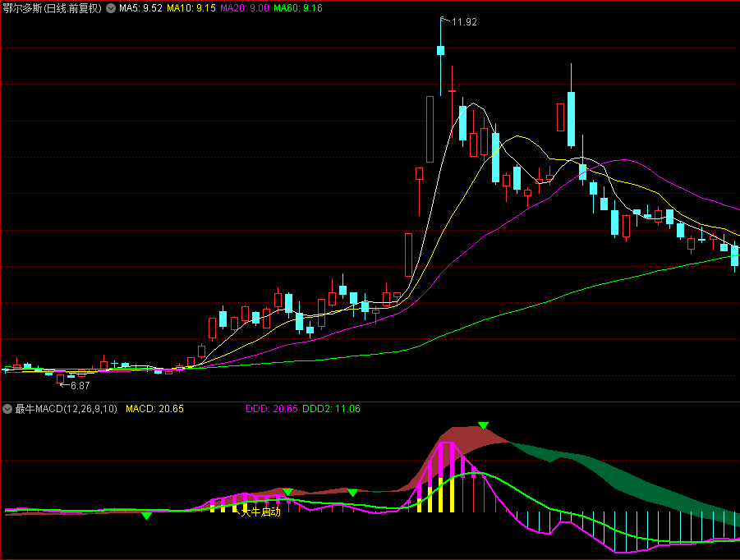Click the tall hollow white candlestick below the peak
Screen dimensions: 740x560
(430, 129)
